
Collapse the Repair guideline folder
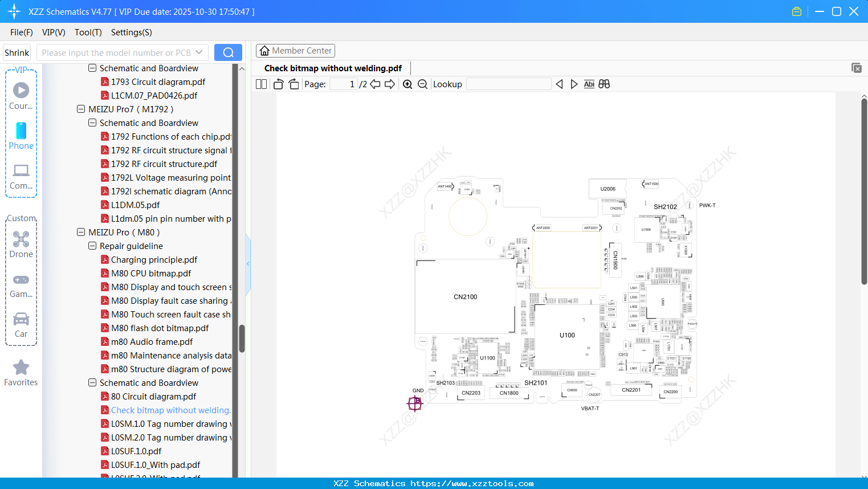[92, 246]
